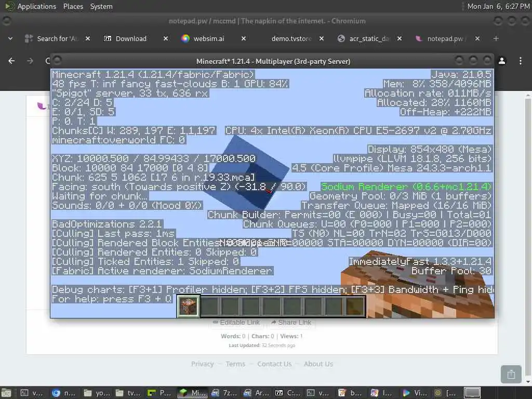
Task: Open the Privacy link in footer
Action: [x=202, y=364]
